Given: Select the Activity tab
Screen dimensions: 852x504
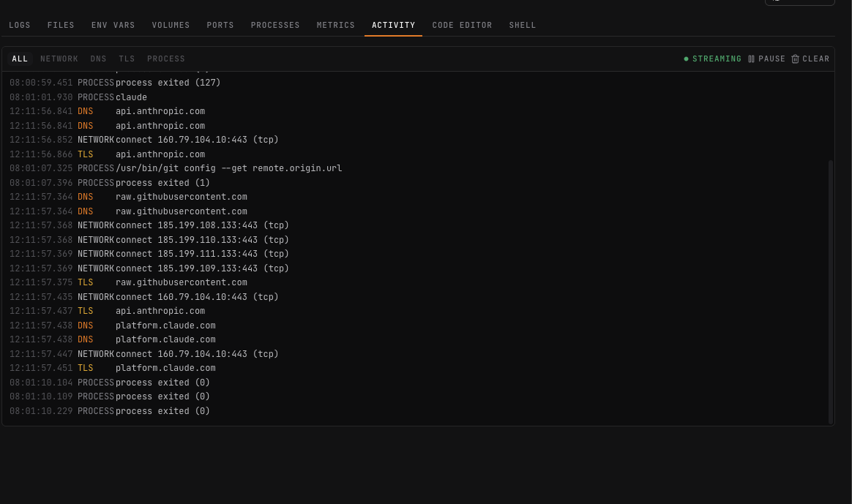Looking at the screenshot, I should 393,25.
